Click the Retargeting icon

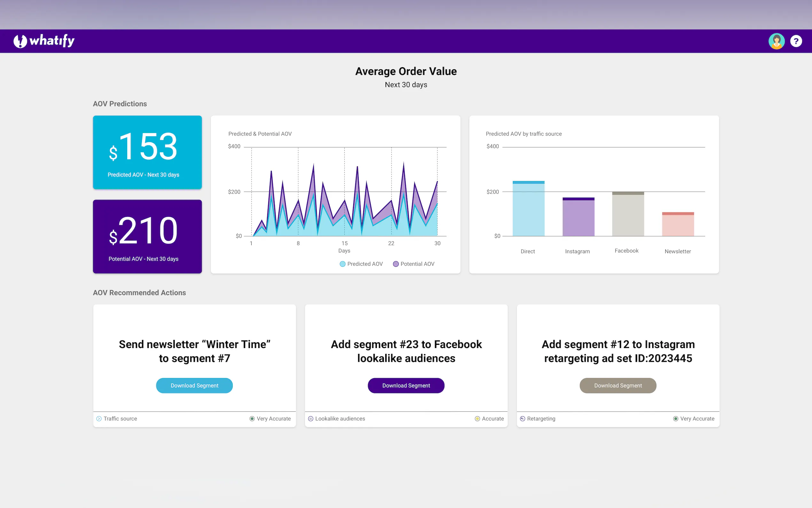point(522,419)
